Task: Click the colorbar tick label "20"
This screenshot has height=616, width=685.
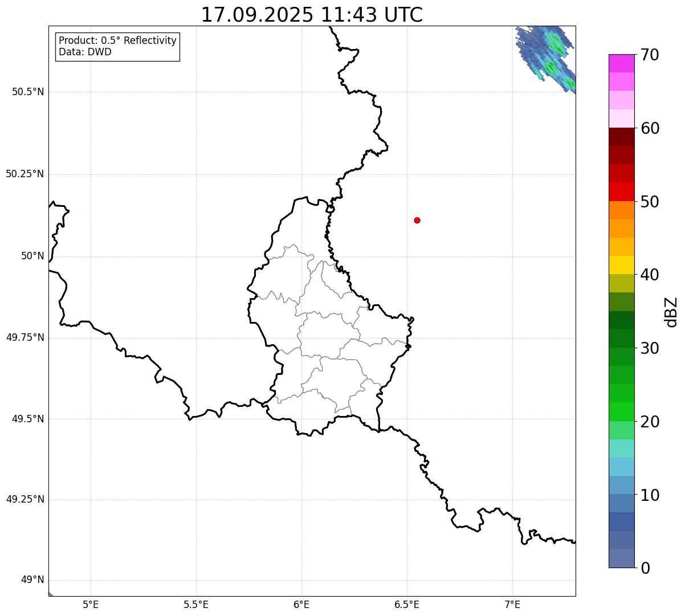Action: (x=650, y=422)
